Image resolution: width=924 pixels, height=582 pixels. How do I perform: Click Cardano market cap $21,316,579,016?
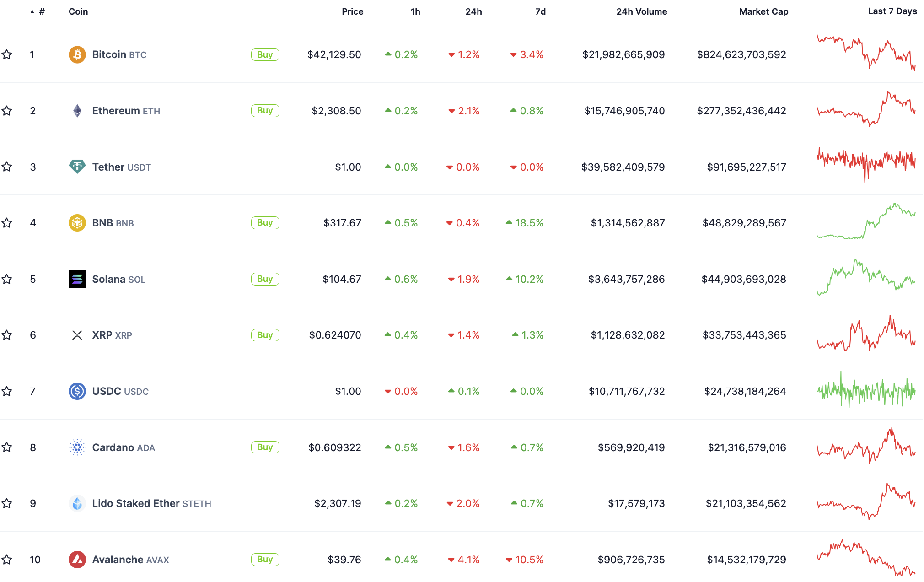pyautogui.click(x=747, y=447)
